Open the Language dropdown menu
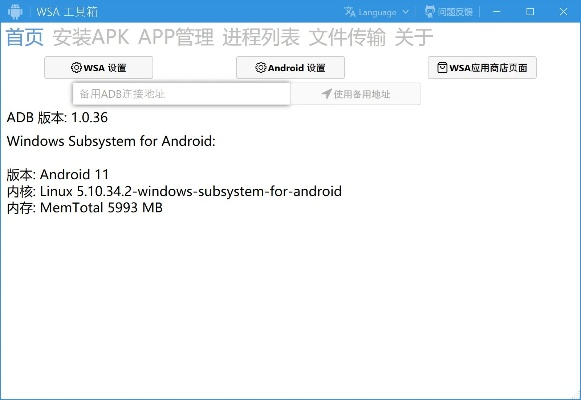The image size is (581, 400). click(376, 12)
